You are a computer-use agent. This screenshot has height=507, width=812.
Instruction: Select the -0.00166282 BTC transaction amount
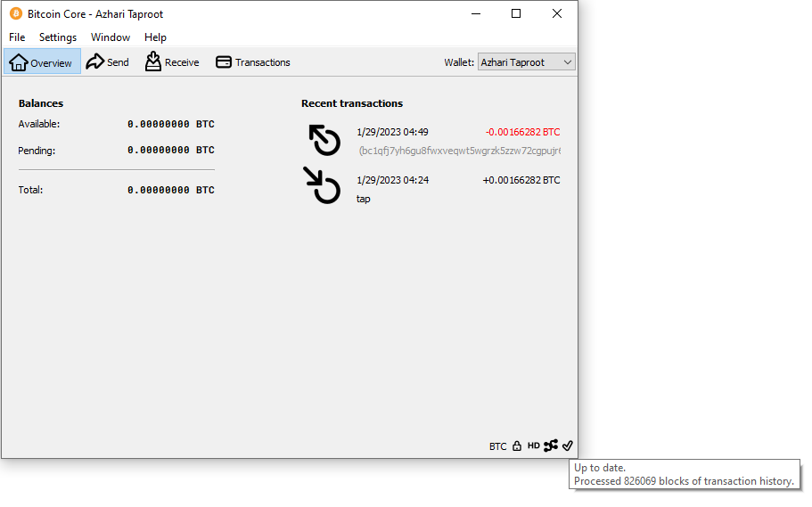pyautogui.click(x=522, y=132)
